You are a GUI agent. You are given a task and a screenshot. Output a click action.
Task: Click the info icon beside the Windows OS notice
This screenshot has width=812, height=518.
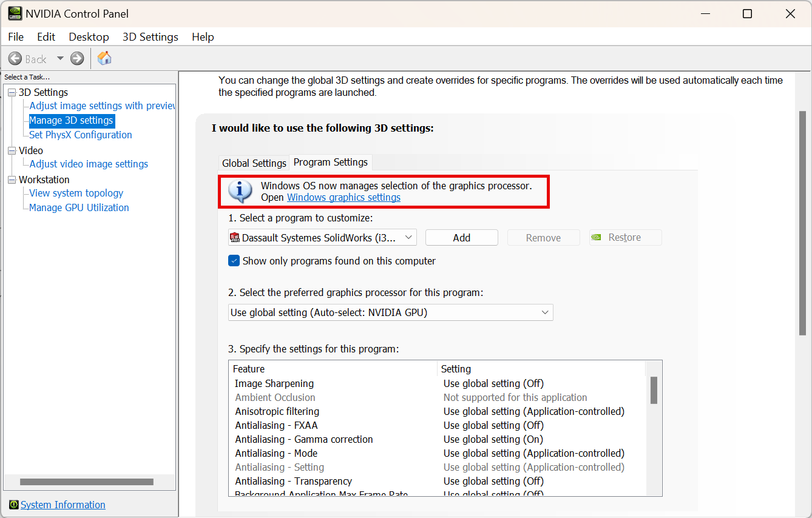[x=239, y=190]
